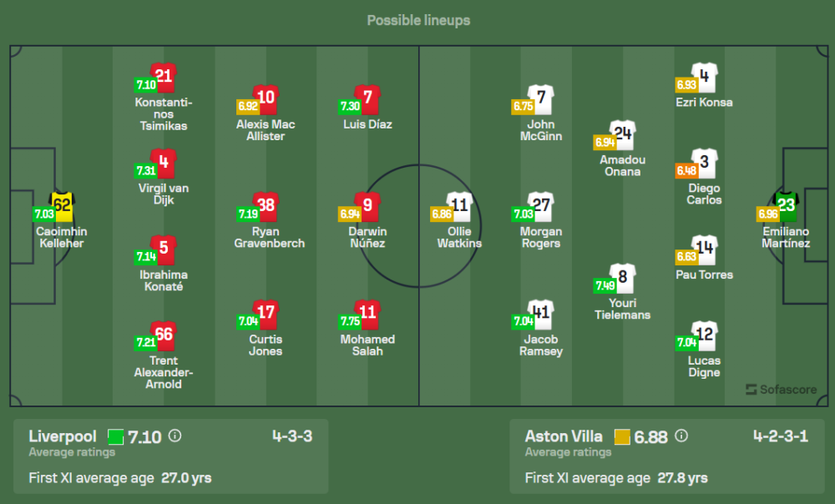Click the info icon beside Aston Villa's 6.88 rating

point(681,436)
